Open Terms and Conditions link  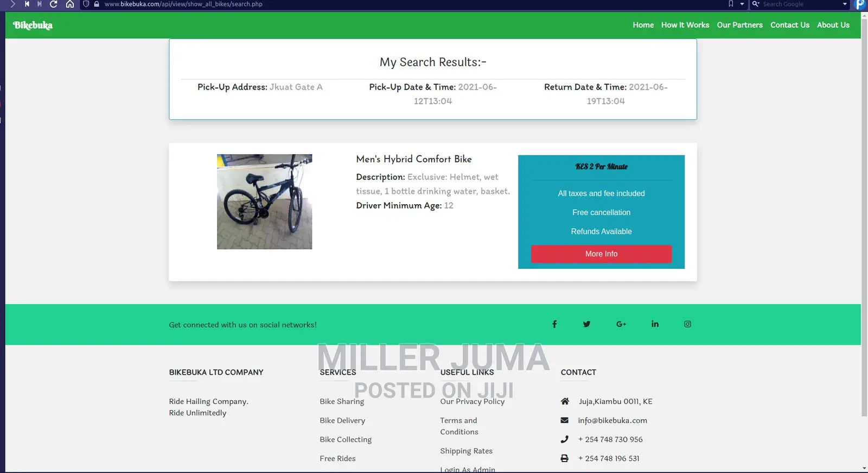459,426
